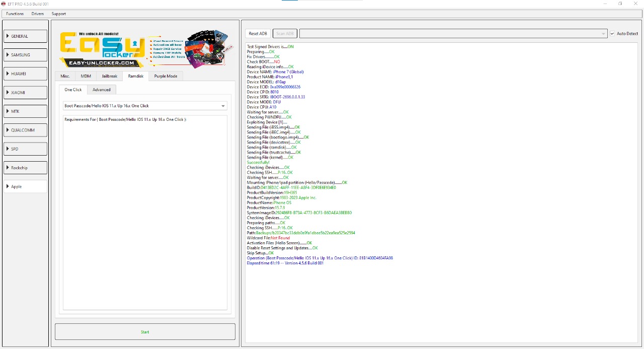Click the Start button
The image size is (644, 349).
(145, 332)
